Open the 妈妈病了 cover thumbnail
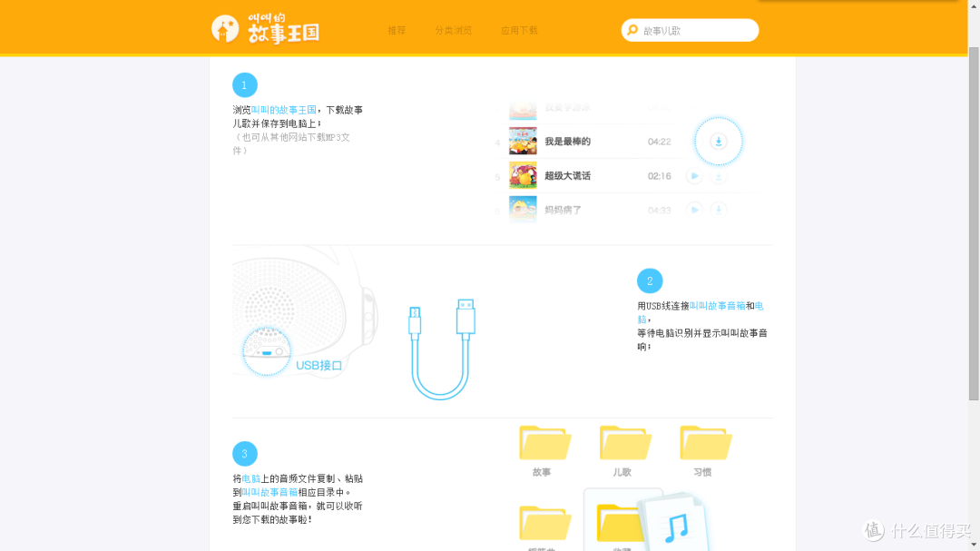The width and height of the screenshot is (980, 551). pyautogui.click(x=523, y=211)
